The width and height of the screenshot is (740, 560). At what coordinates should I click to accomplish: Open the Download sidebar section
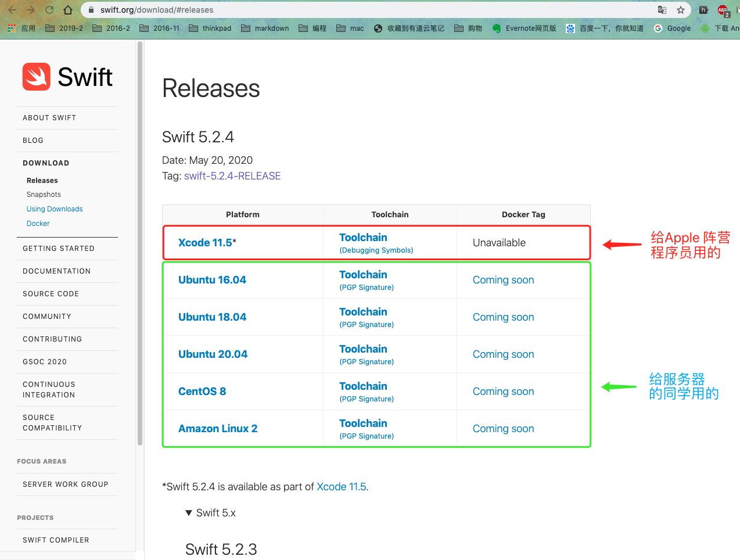(x=46, y=163)
